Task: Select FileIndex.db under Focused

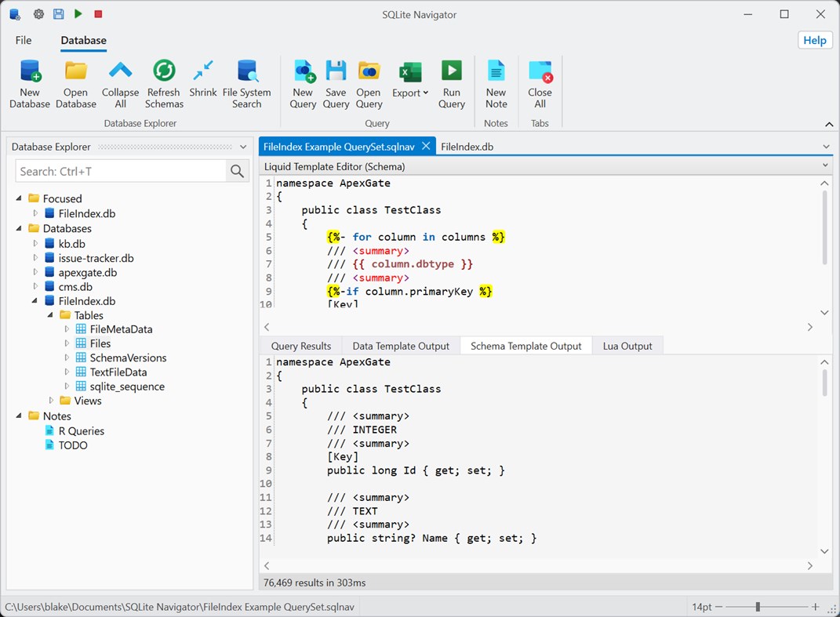Action: (87, 213)
